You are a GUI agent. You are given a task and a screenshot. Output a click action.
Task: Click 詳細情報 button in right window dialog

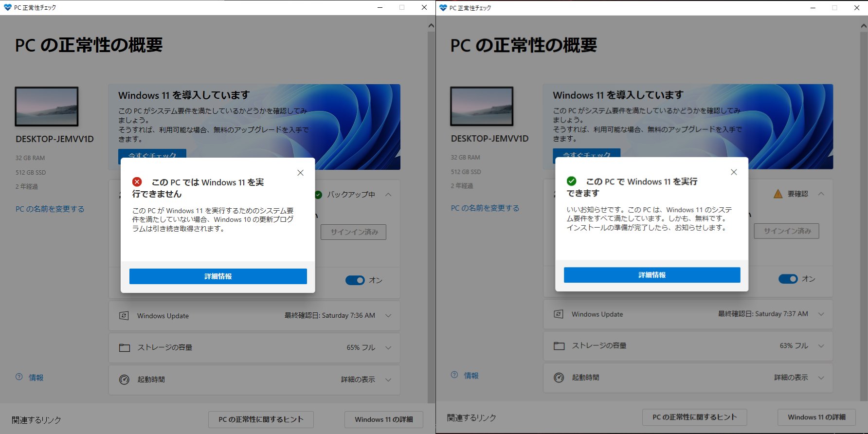tap(652, 275)
